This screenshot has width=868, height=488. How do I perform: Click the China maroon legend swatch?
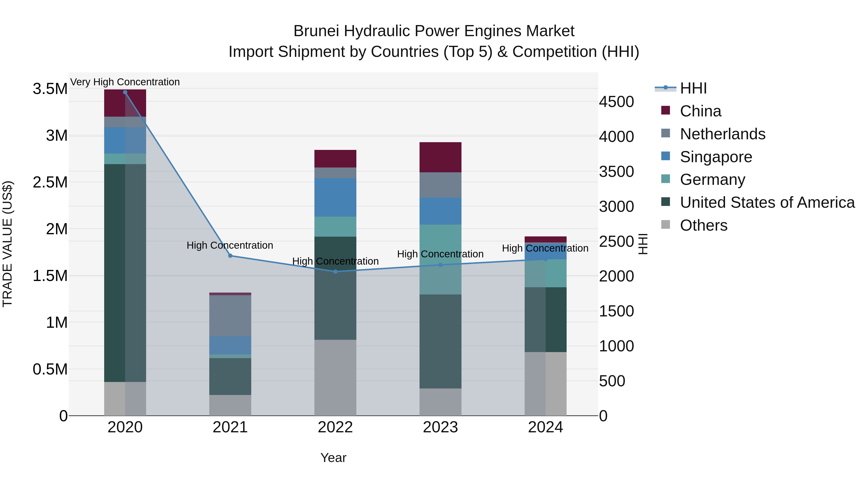pyautogui.click(x=665, y=110)
